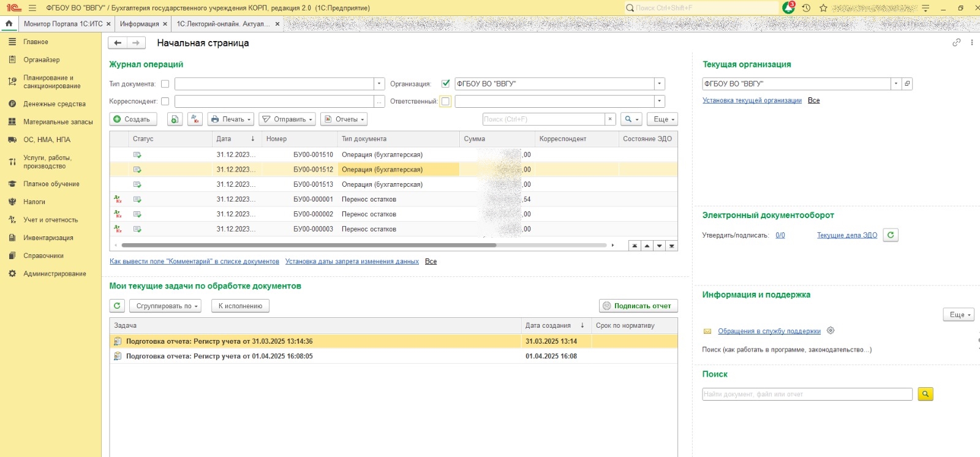
Task: Open the Текущие дела ЭДО link
Action: [846, 235]
